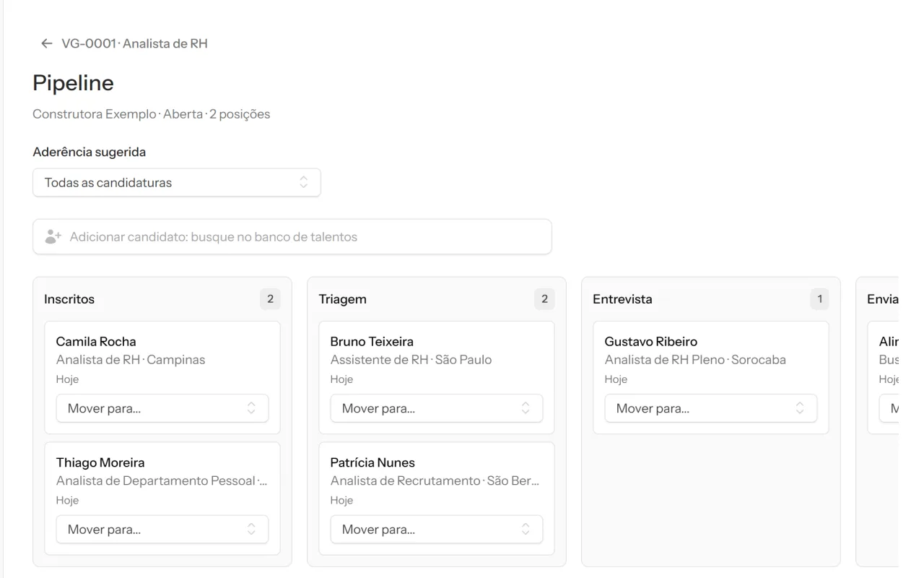Select the candidate name 'Gustavo Ribeiro'
The width and height of the screenshot is (924, 578).
651,342
